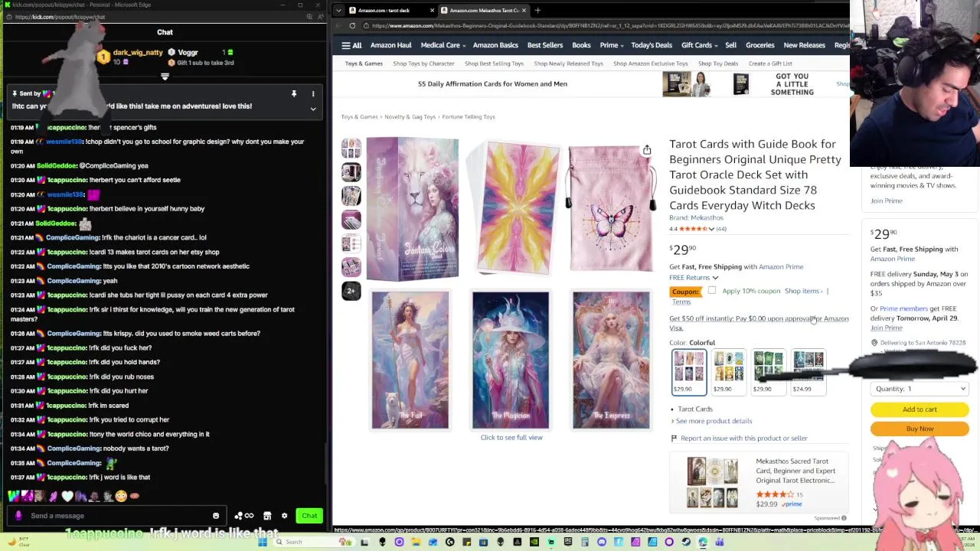Go to Amazon Haul
Viewport: 980px width, 551px height.
tap(390, 45)
